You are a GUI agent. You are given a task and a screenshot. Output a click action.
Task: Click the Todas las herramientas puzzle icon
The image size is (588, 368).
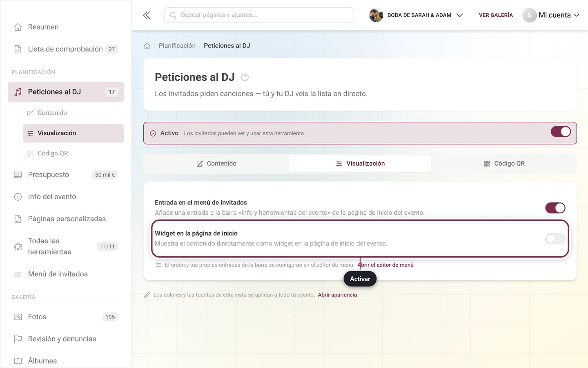(18, 247)
